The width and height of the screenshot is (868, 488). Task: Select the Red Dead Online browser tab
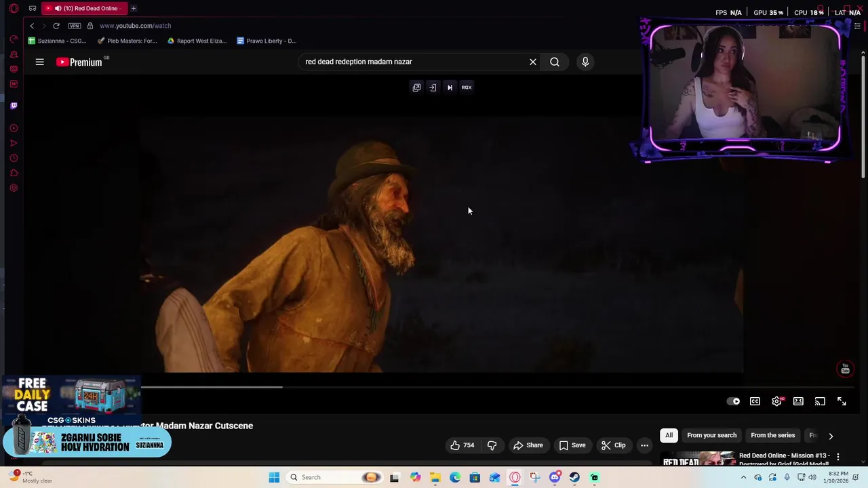[x=84, y=8]
